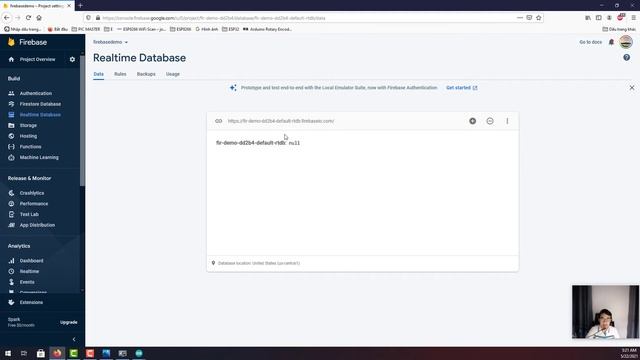The image size is (640, 360).
Task: Open a new browser tab
Action: pos(80,6)
